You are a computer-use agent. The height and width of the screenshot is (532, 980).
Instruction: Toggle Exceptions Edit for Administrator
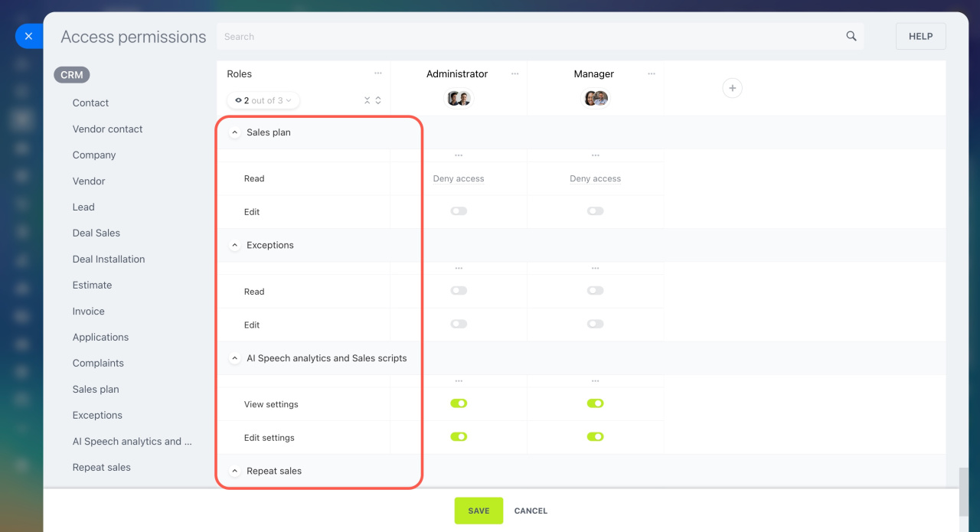click(459, 325)
